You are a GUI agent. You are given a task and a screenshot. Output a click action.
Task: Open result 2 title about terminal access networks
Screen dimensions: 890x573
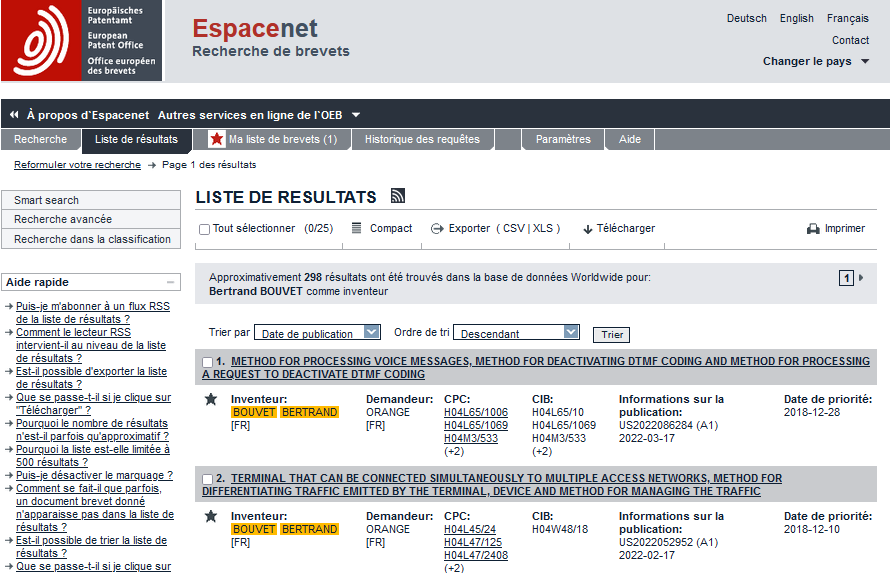(x=492, y=484)
